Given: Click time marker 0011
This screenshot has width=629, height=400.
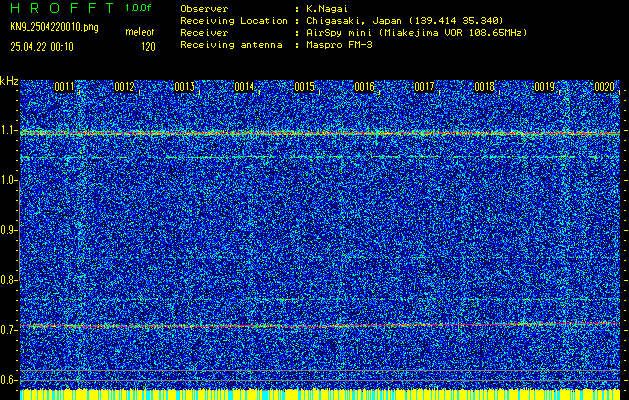Looking at the screenshot, I should click(64, 87).
